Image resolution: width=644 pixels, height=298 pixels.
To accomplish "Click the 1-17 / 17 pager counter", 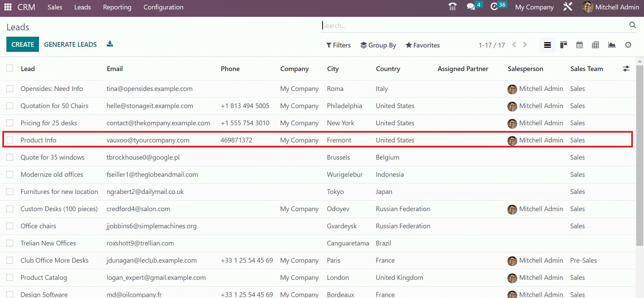I will coord(492,45).
